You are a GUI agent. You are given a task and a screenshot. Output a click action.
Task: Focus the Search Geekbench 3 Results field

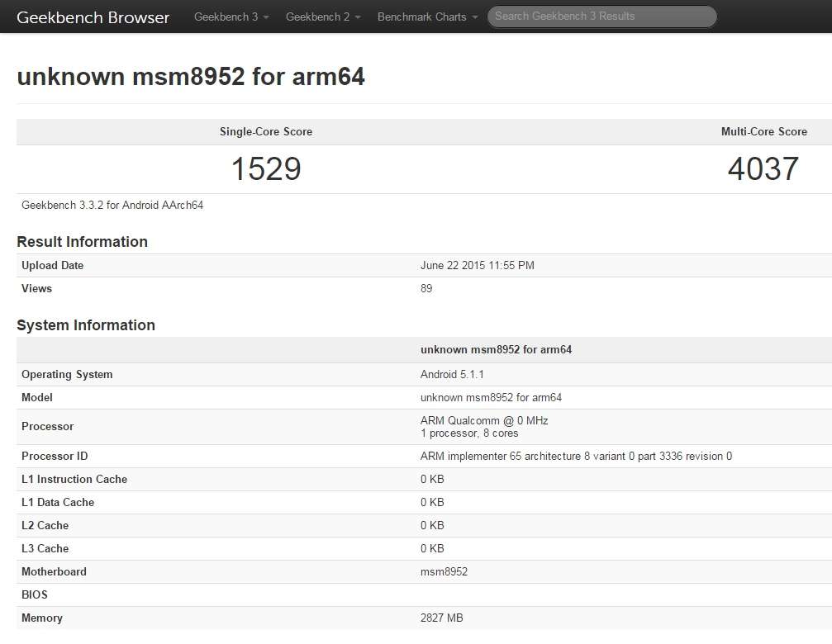pos(601,17)
